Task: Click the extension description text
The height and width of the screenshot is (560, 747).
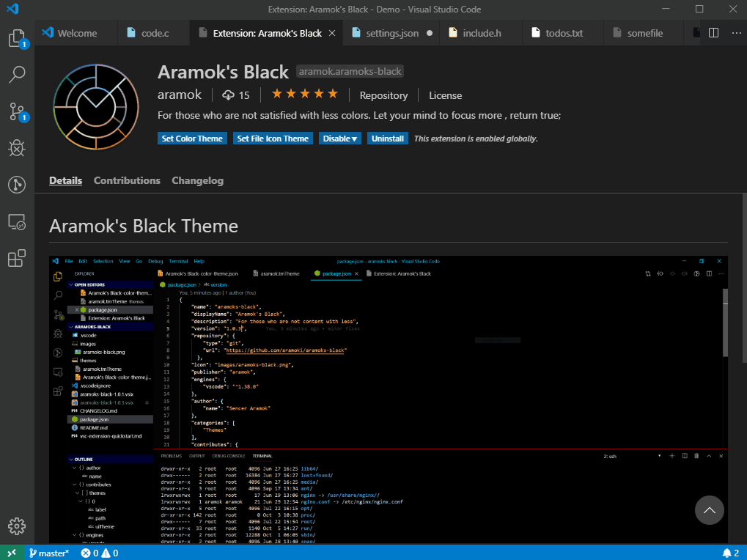Action: (359, 115)
